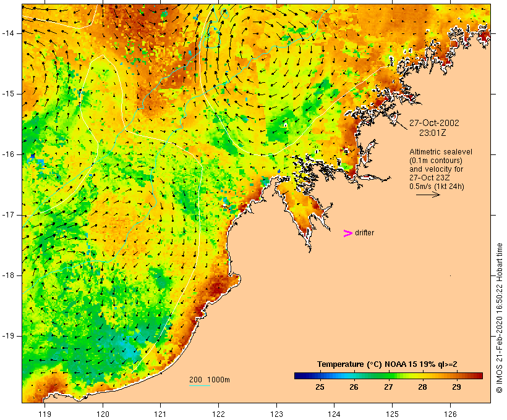
Task: Click the '23:01Z' time label
Action: coord(433,132)
